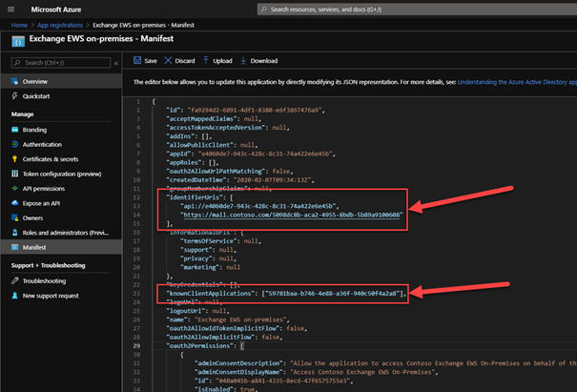577x392 pixels.
Task: Focus the global search resources field
Action: (417, 10)
